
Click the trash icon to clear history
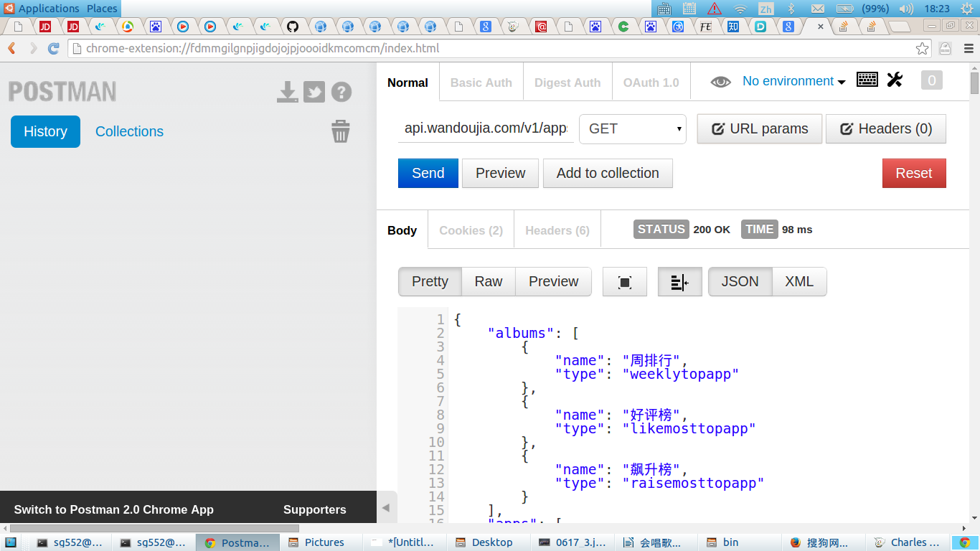(341, 131)
